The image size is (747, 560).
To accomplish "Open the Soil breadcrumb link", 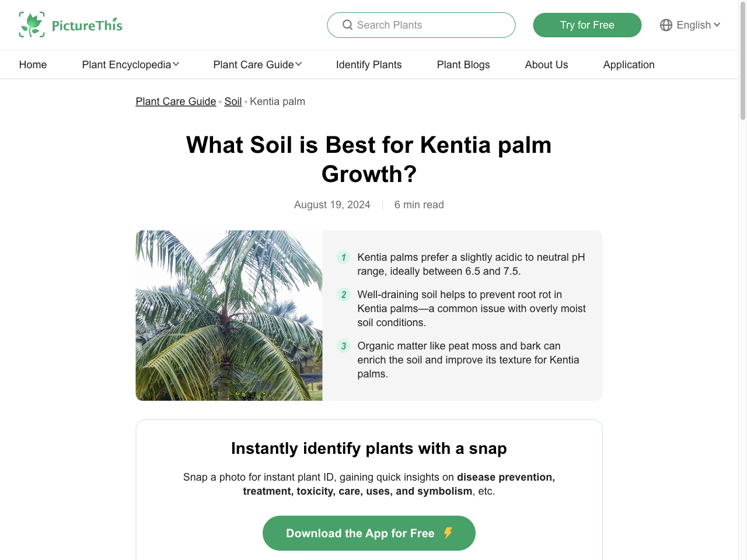I will (233, 101).
